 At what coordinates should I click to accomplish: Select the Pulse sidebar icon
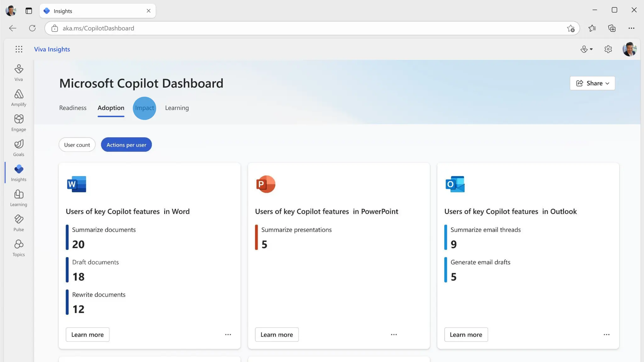click(x=19, y=223)
